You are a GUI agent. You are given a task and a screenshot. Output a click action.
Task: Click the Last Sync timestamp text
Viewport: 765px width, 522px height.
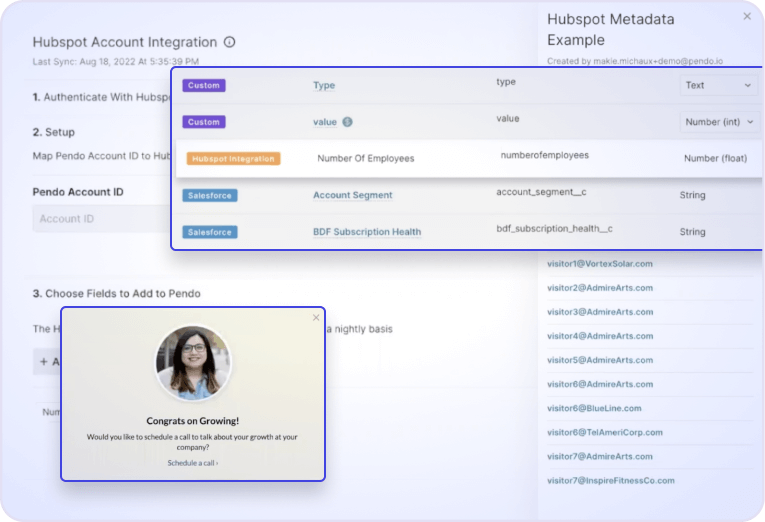point(116,61)
